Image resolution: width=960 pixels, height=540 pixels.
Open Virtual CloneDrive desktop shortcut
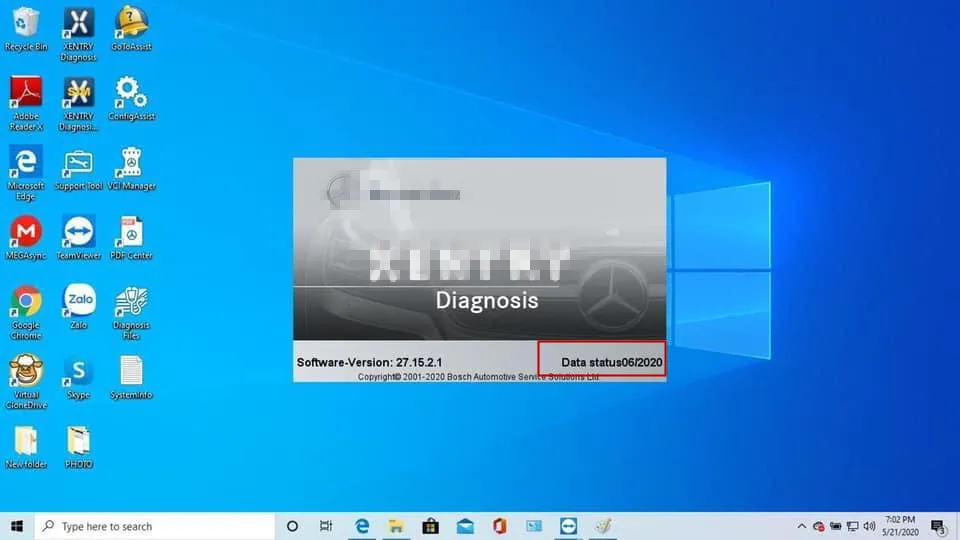point(26,382)
